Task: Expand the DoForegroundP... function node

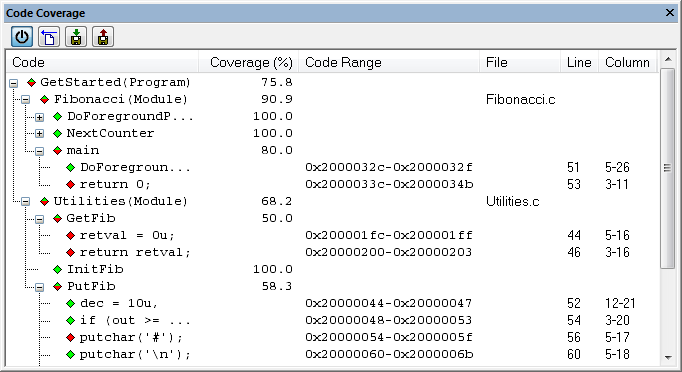Action: coord(39,117)
